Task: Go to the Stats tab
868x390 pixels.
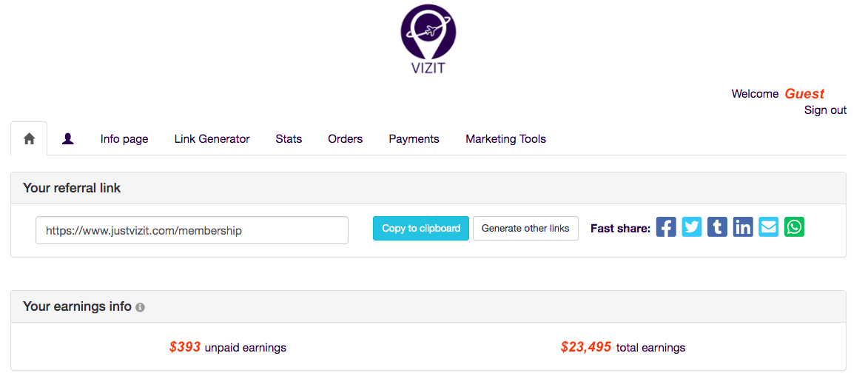Action: coord(289,139)
